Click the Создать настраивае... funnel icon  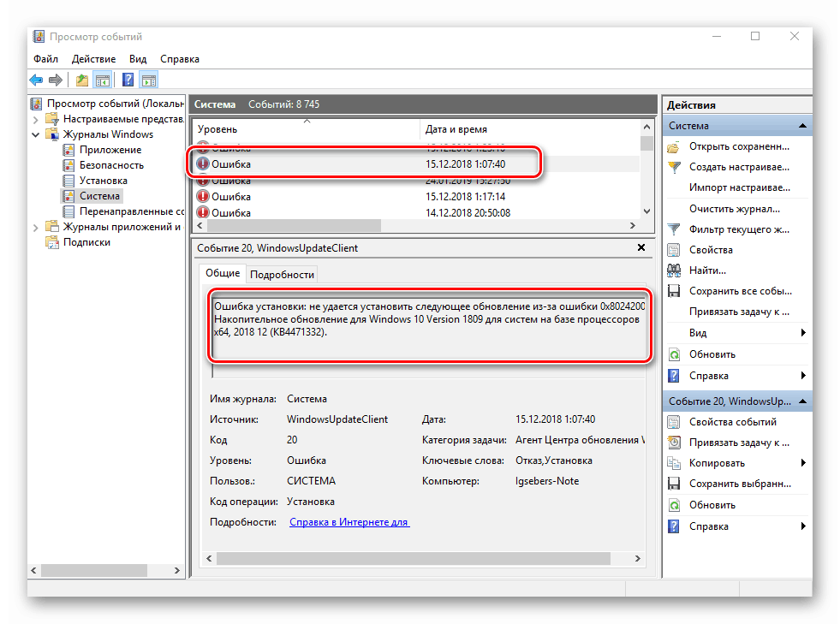[674, 167]
